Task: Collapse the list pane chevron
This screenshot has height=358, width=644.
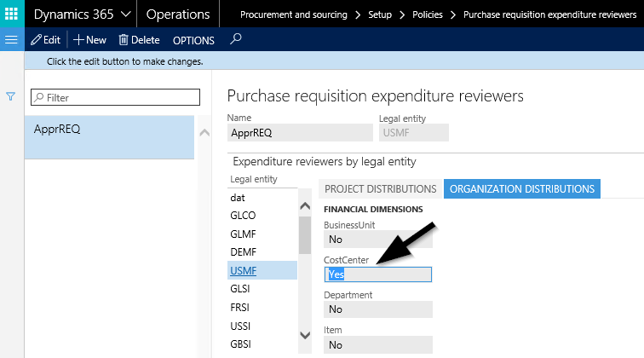Action: pos(204,133)
